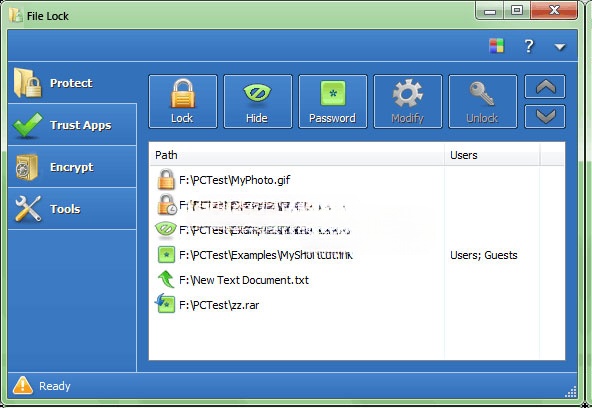Click the green arrow icon beside New Text Document.txt
This screenshot has width=592, height=408.
click(x=166, y=279)
